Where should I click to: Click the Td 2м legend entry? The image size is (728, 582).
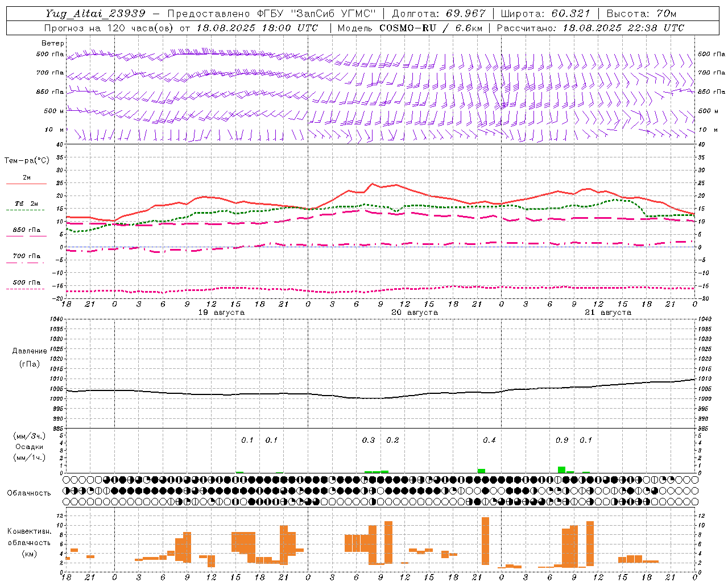coord(26,203)
